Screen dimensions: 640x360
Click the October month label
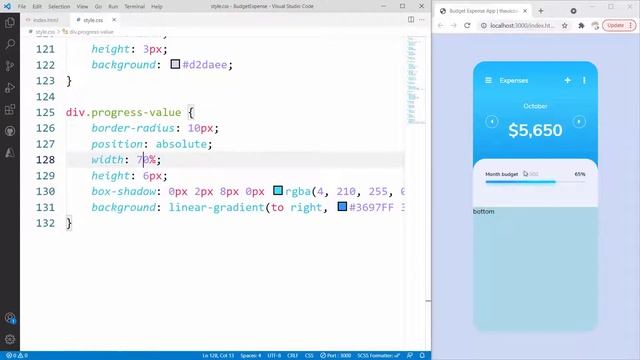click(x=535, y=106)
